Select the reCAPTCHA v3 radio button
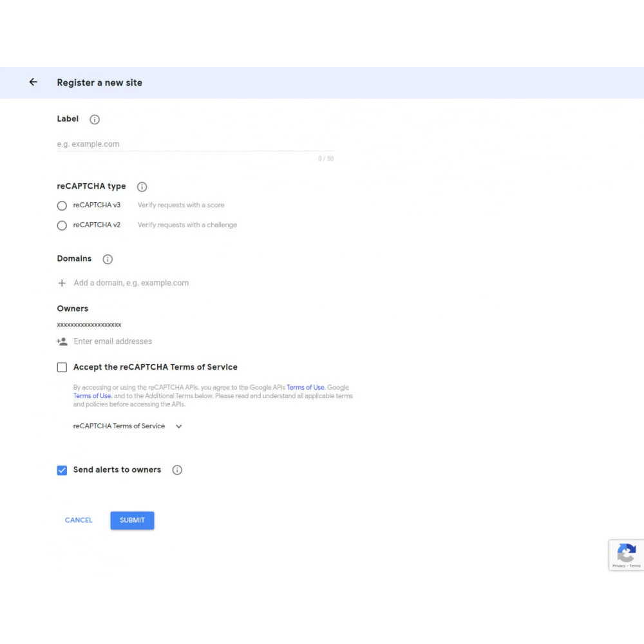 [x=62, y=205]
